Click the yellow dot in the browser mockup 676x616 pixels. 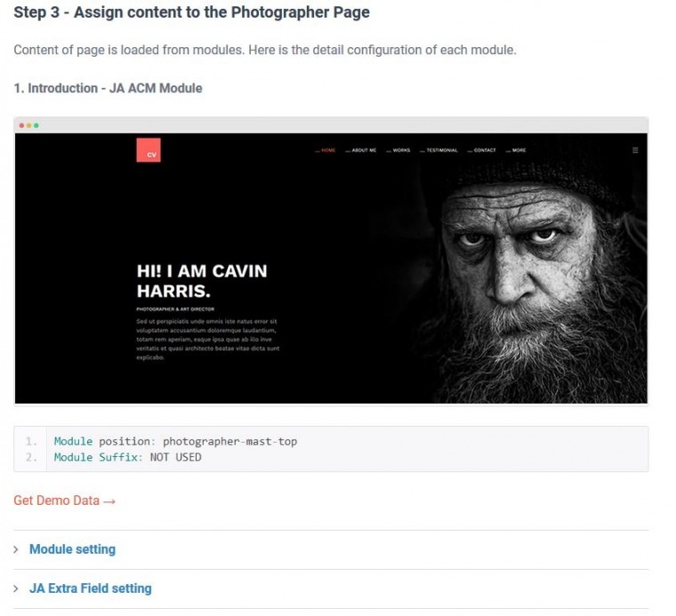28,125
